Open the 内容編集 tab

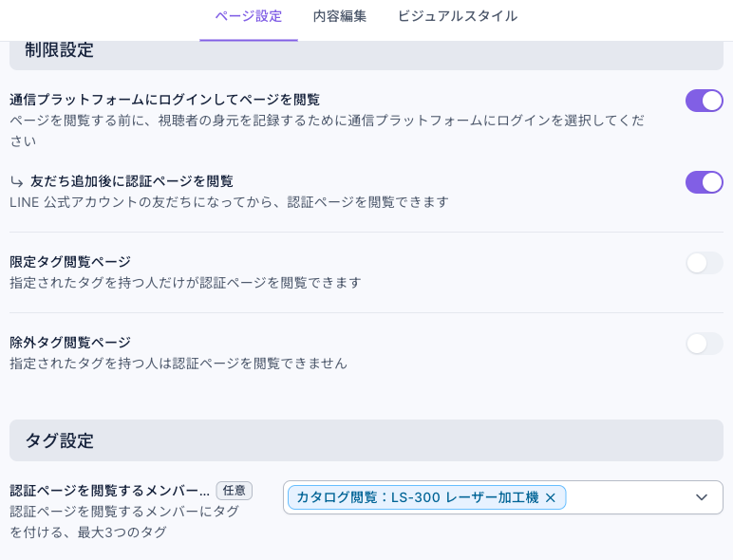click(x=339, y=16)
